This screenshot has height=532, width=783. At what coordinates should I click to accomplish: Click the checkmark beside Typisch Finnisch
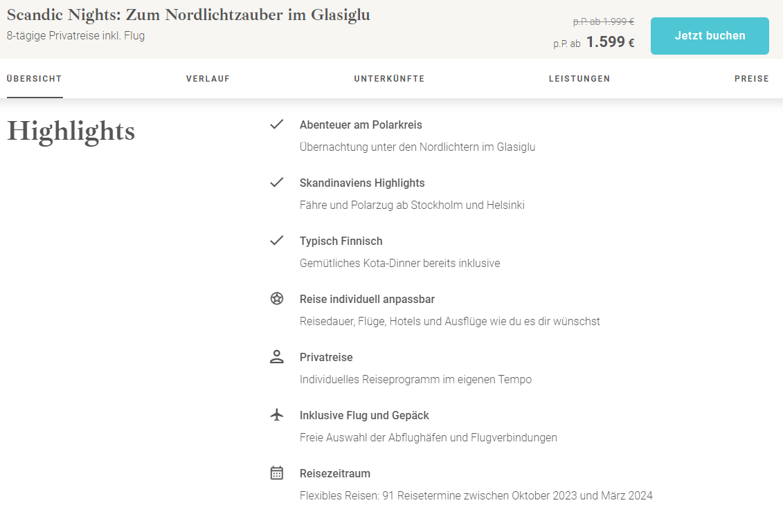[x=277, y=241]
